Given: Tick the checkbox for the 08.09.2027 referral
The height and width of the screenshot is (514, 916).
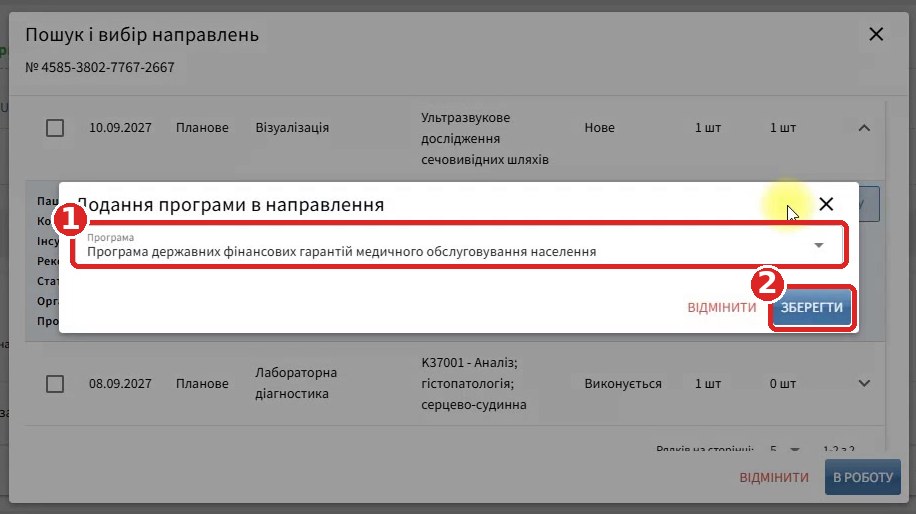Looking at the screenshot, I should (x=55, y=384).
